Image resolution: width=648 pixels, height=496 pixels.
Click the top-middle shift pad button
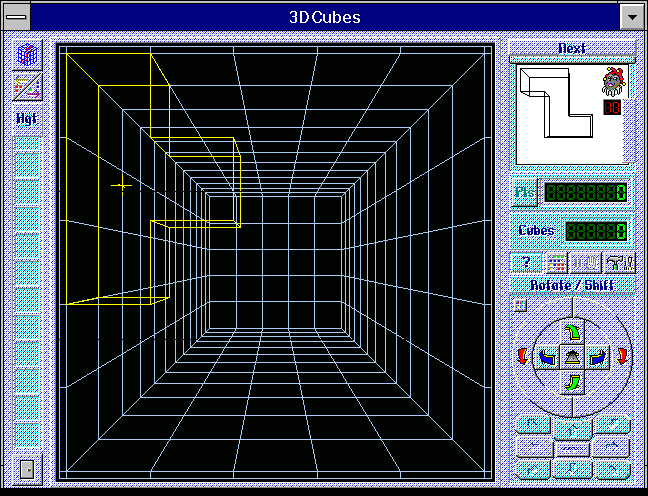573,424
